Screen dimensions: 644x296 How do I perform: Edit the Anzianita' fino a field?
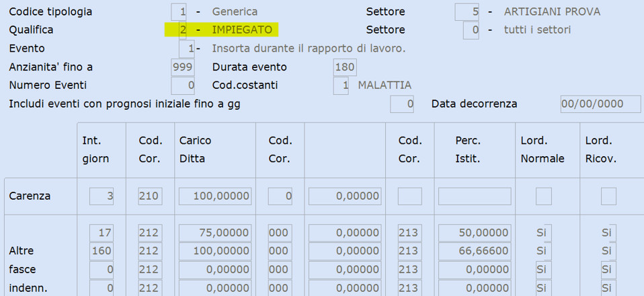[183, 67]
